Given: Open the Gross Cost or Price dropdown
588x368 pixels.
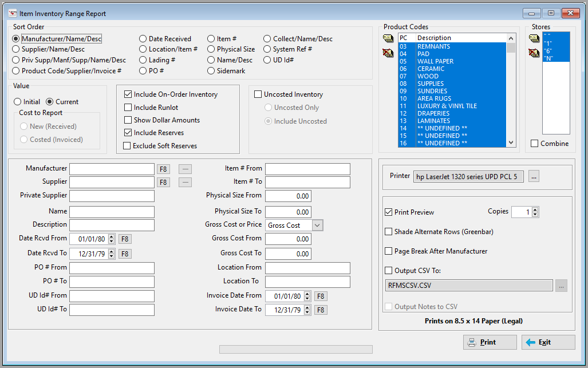Looking at the screenshot, I should pyautogui.click(x=317, y=225).
